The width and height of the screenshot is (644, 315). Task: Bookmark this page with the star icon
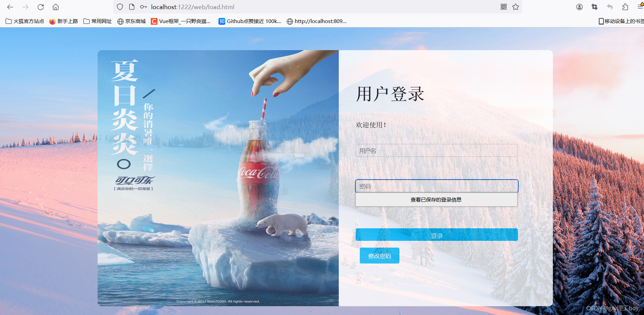point(516,7)
